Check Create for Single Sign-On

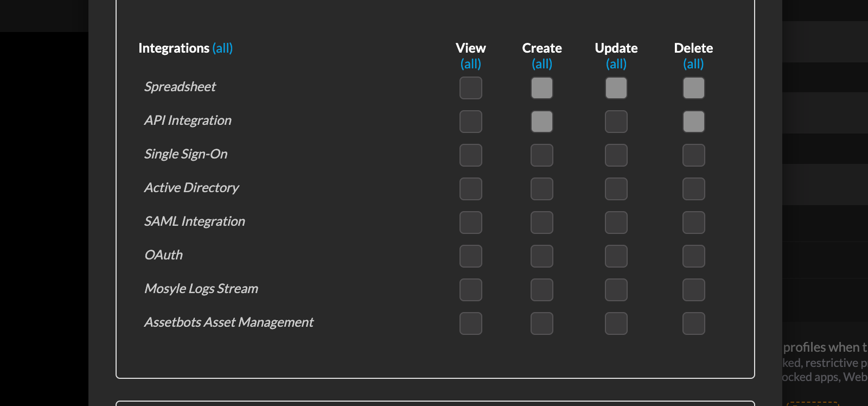click(542, 155)
